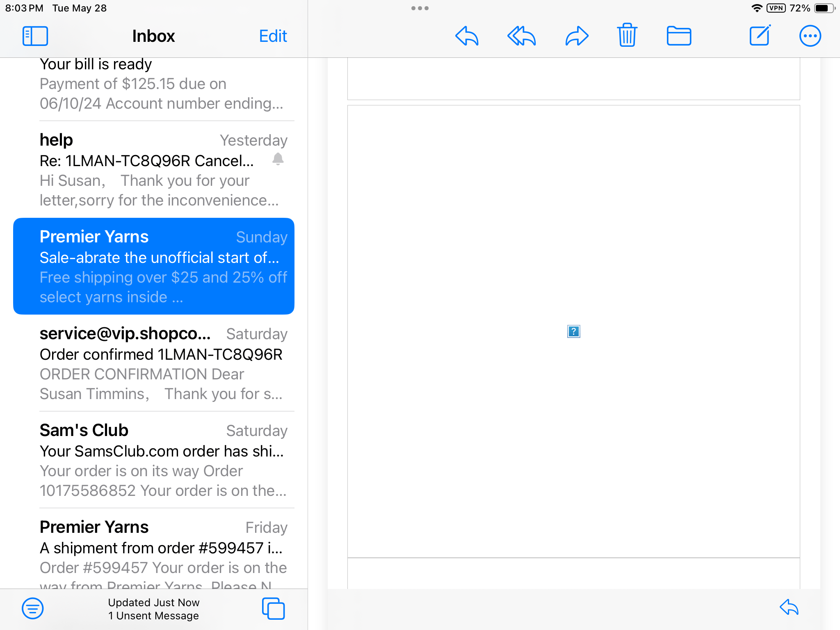Tap Edit above the inbox list

[x=272, y=36]
